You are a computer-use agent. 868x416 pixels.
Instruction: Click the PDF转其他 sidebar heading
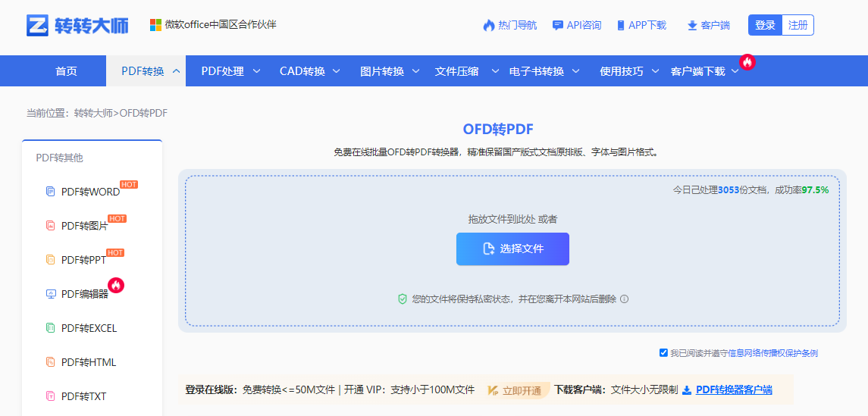[x=59, y=158]
